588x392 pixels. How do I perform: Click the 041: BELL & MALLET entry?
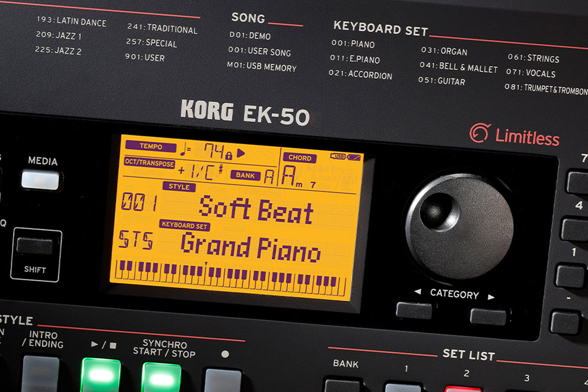(x=459, y=67)
